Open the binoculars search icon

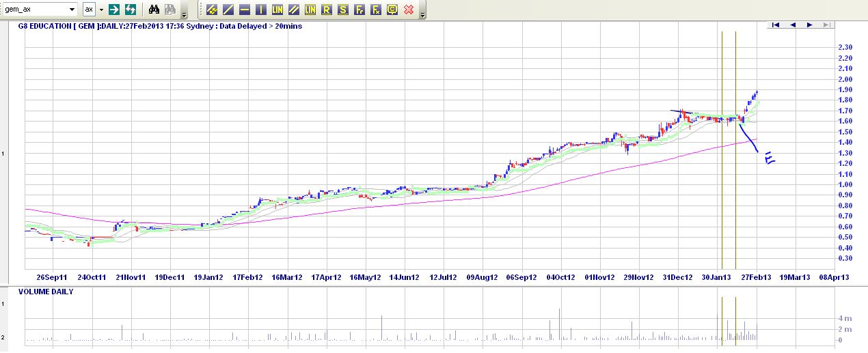point(154,10)
